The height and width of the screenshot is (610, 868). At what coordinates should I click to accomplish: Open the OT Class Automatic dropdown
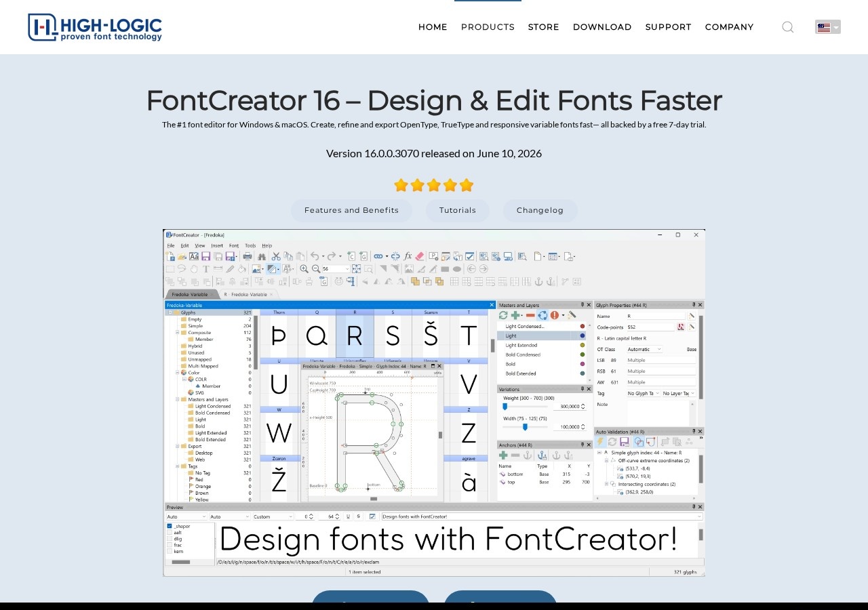point(645,349)
